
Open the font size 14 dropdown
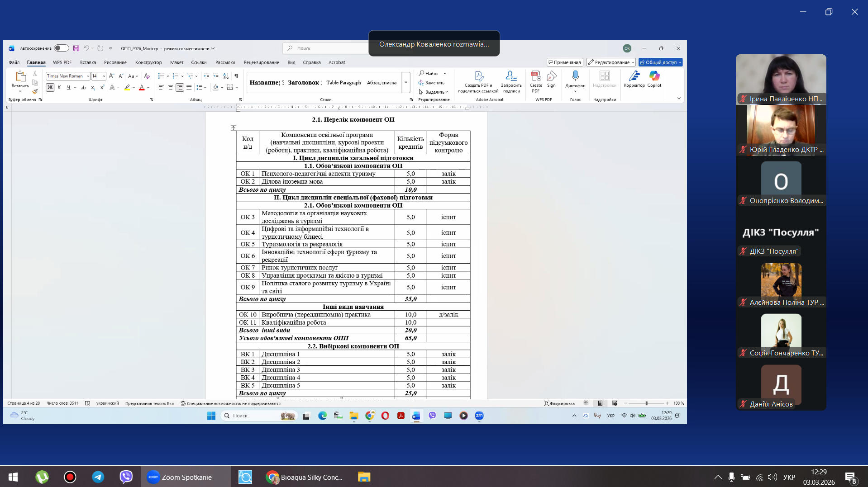[x=104, y=76]
